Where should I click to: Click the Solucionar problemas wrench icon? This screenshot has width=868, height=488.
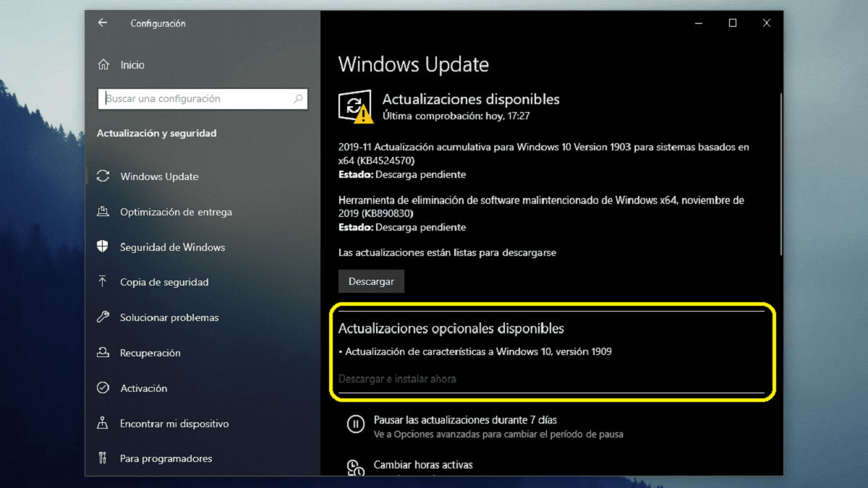pyautogui.click(x=103, y=317)
